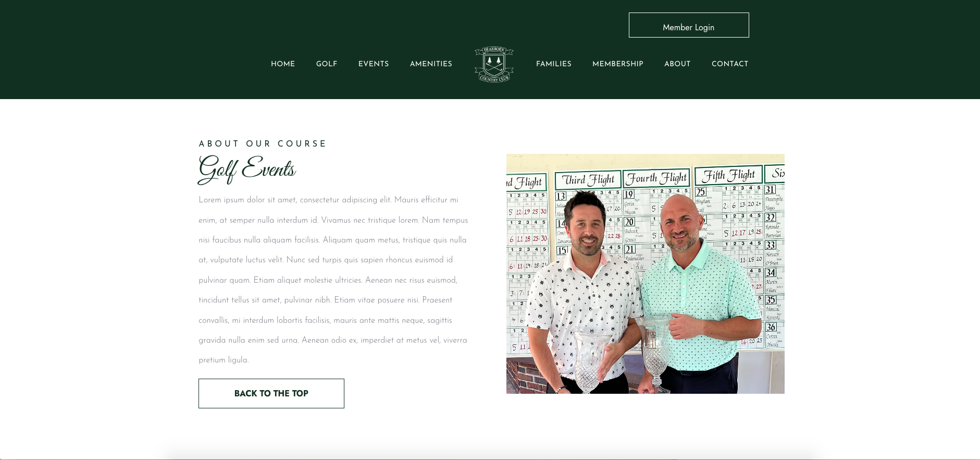Navigate to the FAMILIES page
The width and height of the screenshot is (980, 460).
coord(554,64)
